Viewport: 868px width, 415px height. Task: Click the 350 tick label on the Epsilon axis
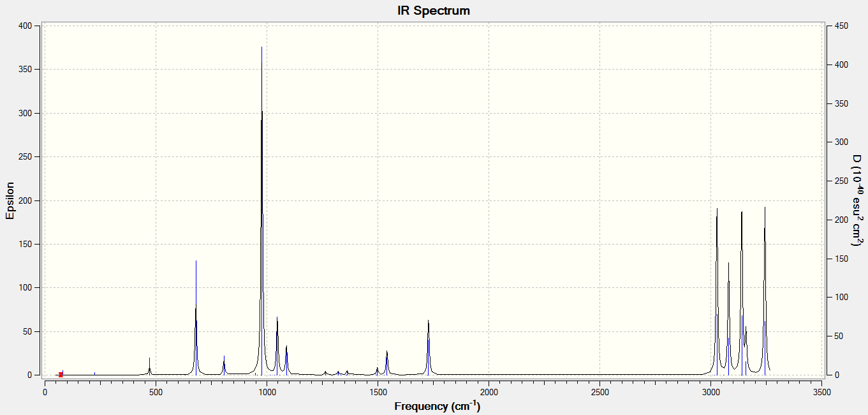[24, 69]
